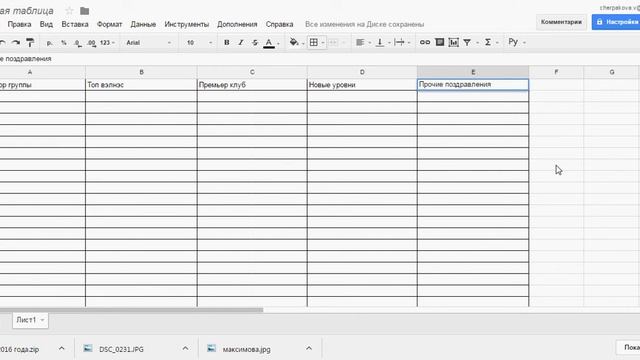Viewport: 640px width, 360px height.
Task: Click horizontal align icon
Action: pyautogui.click(x=360, y=42)
